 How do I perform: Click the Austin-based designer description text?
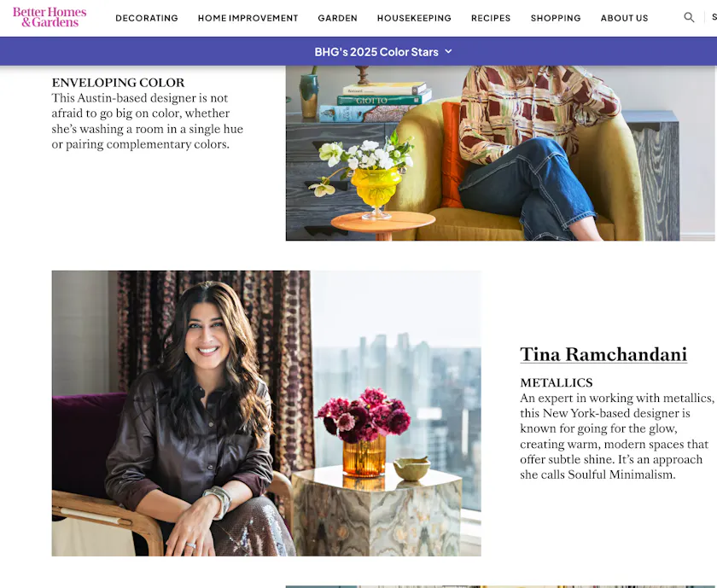[147, 121]
